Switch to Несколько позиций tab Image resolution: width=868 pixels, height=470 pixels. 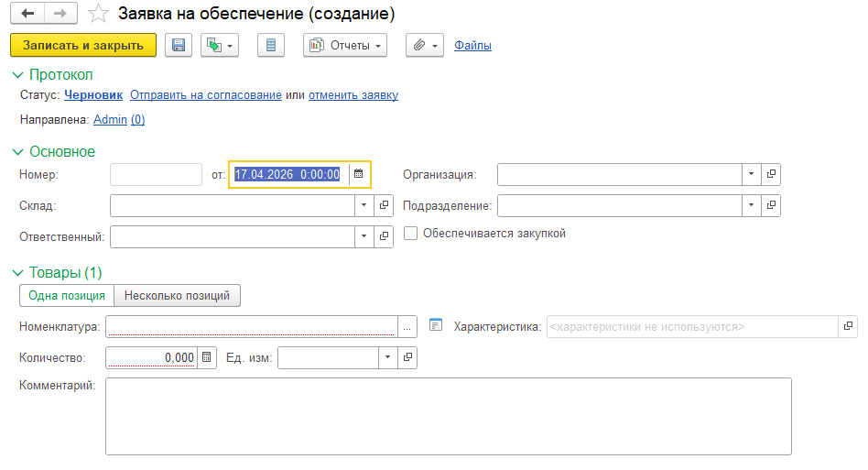pyautogui.click(x=177, y=295)
